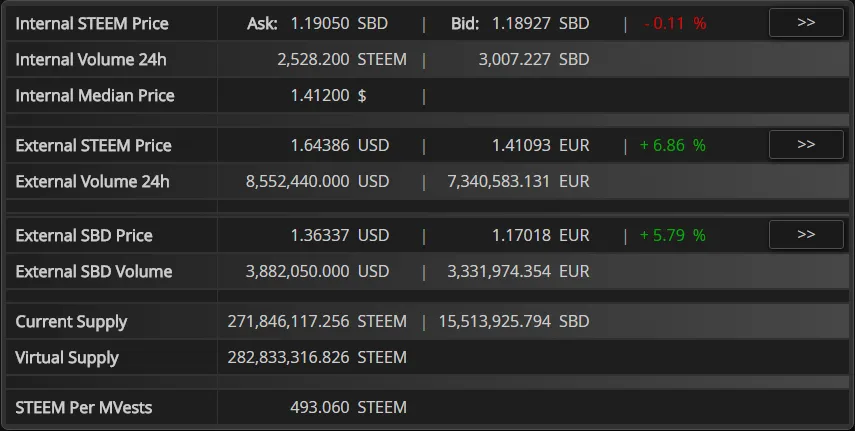Click the External SBD Price label

click(x=84, y=235)
